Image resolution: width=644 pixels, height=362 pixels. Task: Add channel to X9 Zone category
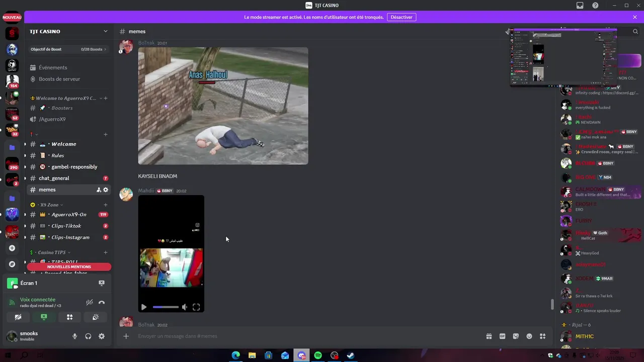pyautogui.click(x=105, y=205)
